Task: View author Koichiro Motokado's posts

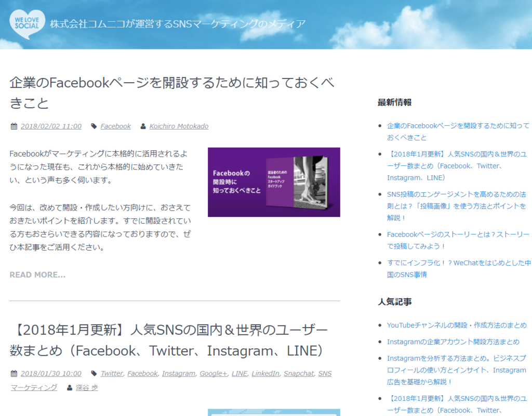Action: click(179, 126)
